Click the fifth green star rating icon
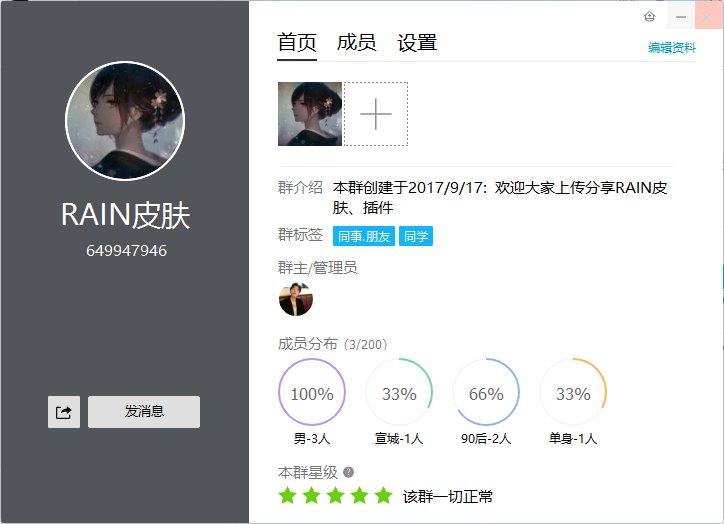This screenshot has width=724, height=524. click(x=383, y=496)
